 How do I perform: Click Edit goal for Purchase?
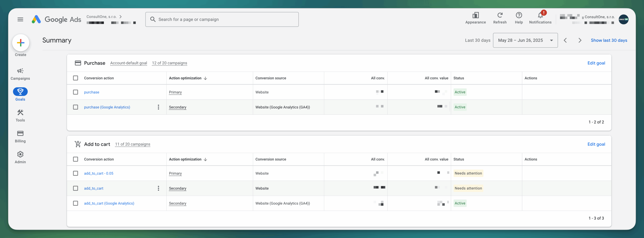click(x=596, y=63)
